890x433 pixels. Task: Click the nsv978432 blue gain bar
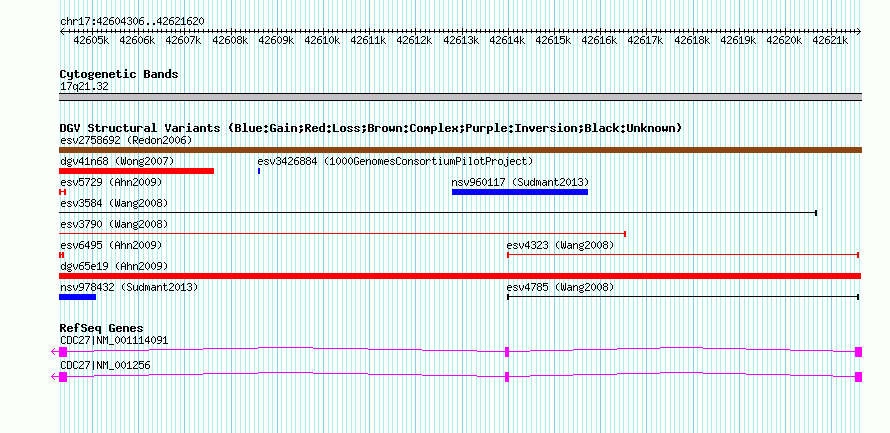tap(78, 297)
